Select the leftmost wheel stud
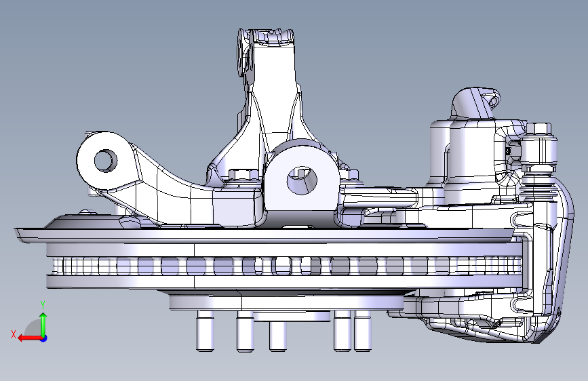Image resolution: width=588 pixels, height=381 pixels. tap(205, 331)
